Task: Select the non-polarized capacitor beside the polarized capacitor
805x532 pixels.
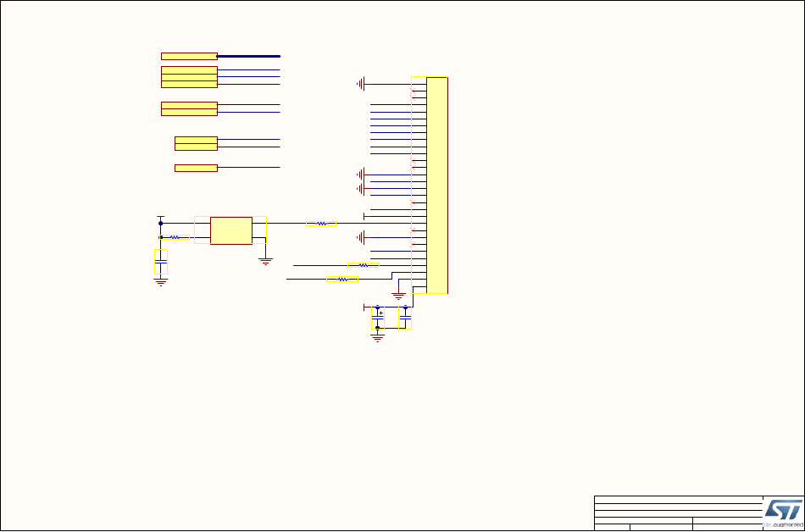Action: pos(405,318)
